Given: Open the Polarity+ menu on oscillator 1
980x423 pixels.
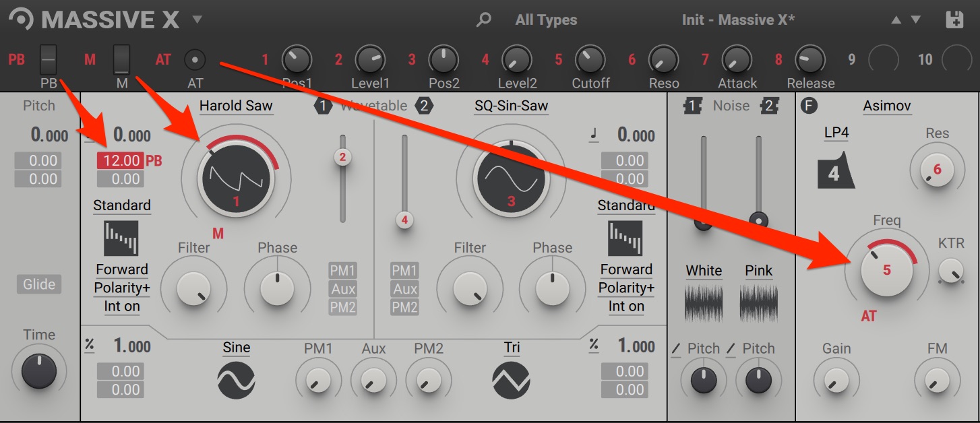Looking at the screenshot, I should [122, 288].
